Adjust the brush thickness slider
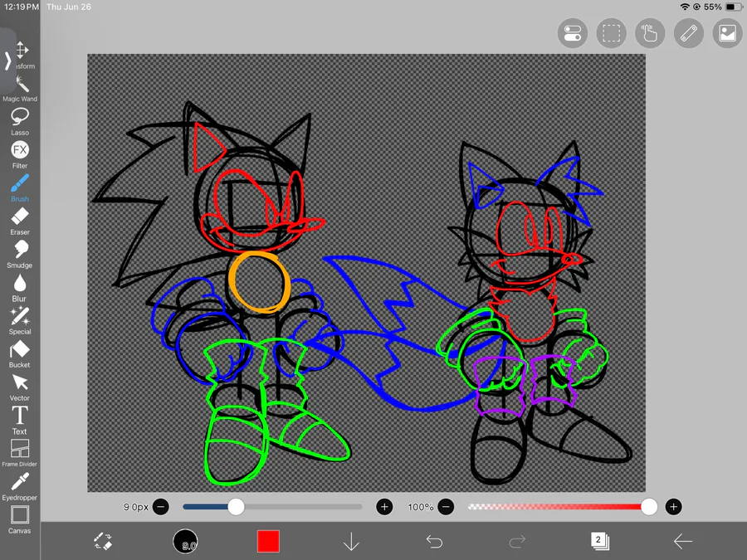Image resolution: width=747 pixels, height=560 pixels. (272, 507)
